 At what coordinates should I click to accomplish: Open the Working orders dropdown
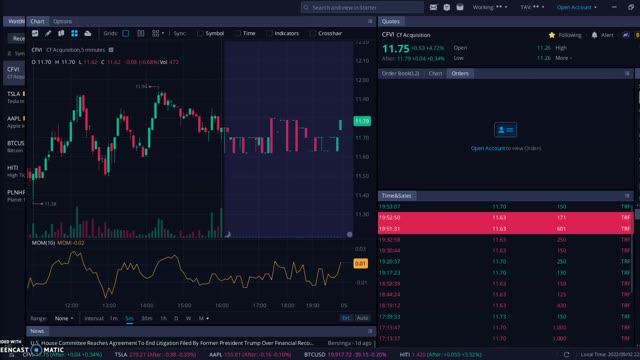[490, 7]
